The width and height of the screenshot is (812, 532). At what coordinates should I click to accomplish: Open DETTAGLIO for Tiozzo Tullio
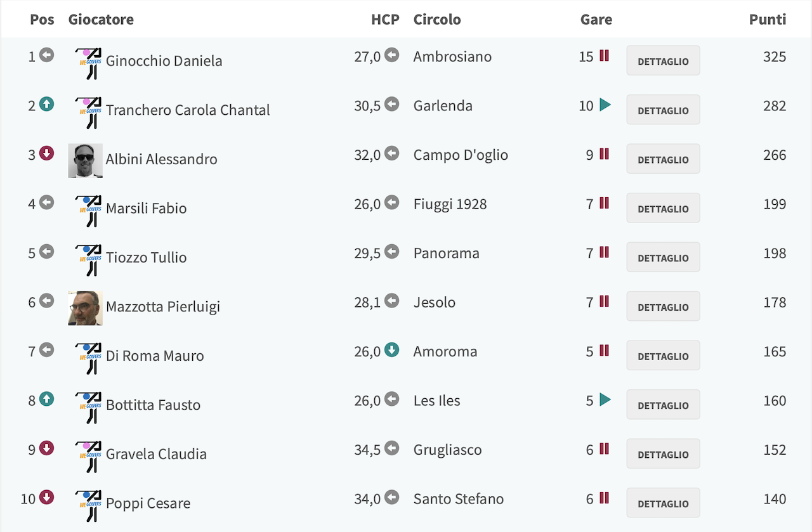pos(663,257)
